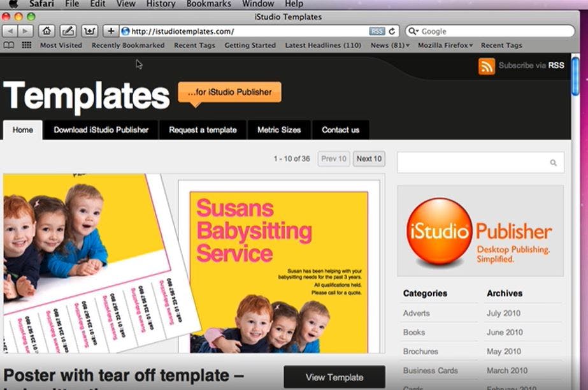Open the March 2010 archive
Viewport: 588px width, 390px height.
click(x=507, y=370)
